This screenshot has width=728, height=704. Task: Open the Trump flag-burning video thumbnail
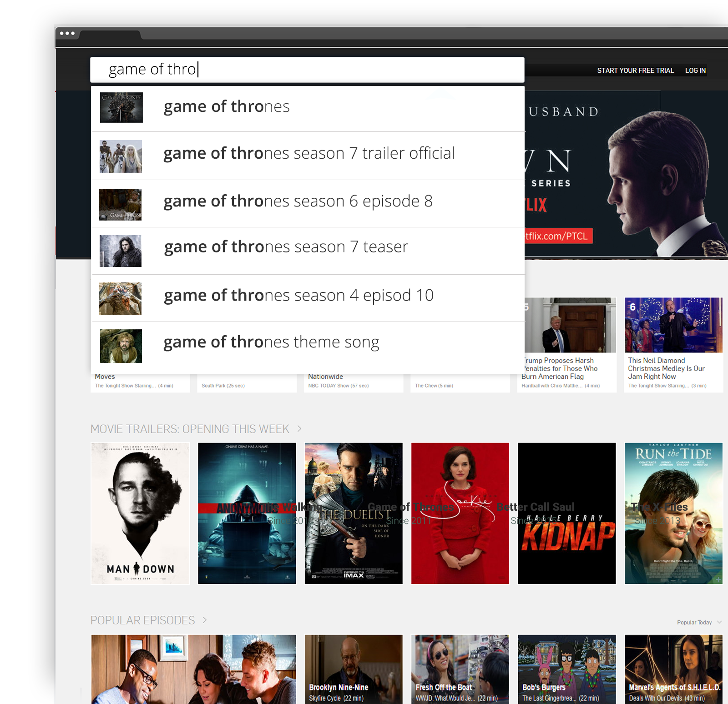coord(570,325)
